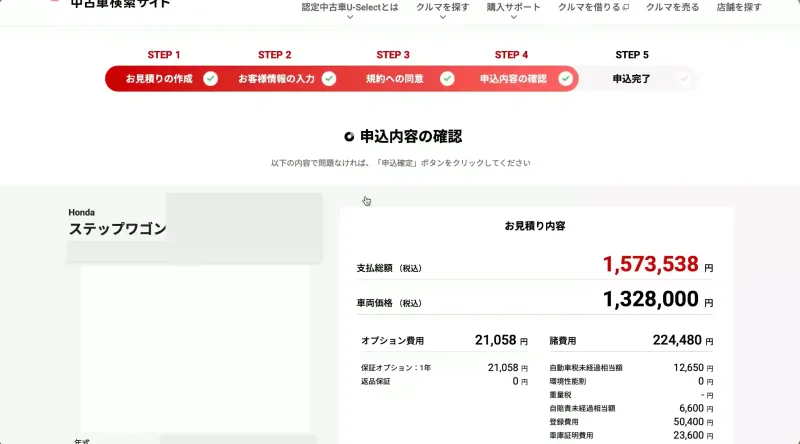This screenshot has height=444, width=800.
Task: Click the 諸費用 label
Action: (563, 340)
